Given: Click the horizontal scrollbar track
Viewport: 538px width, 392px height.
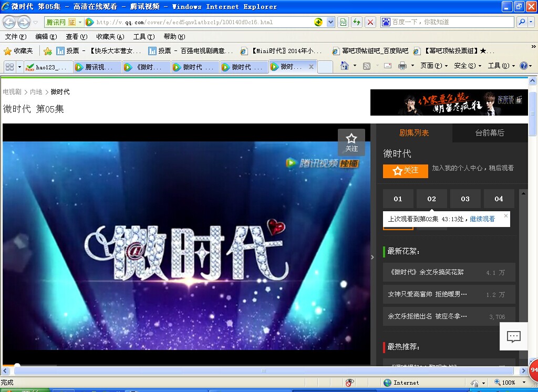Looking at the screenshot, I should 263,370.
